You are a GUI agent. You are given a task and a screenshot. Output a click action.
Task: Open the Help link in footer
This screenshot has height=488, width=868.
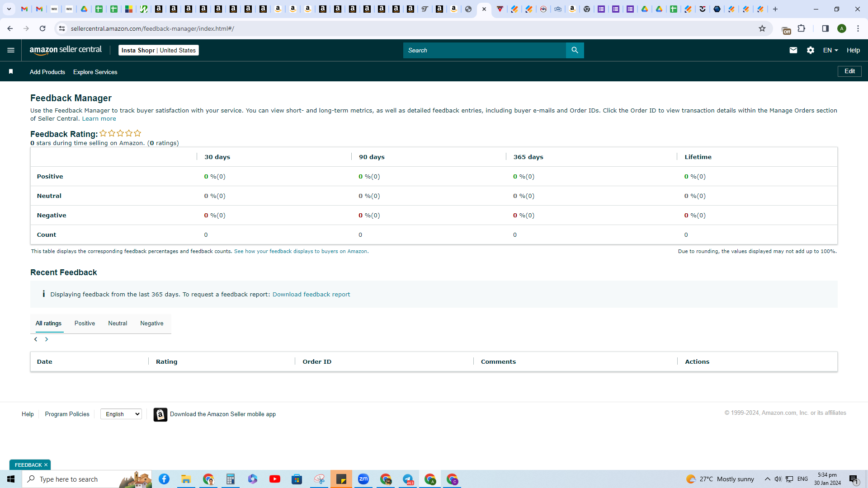[28, 414]
